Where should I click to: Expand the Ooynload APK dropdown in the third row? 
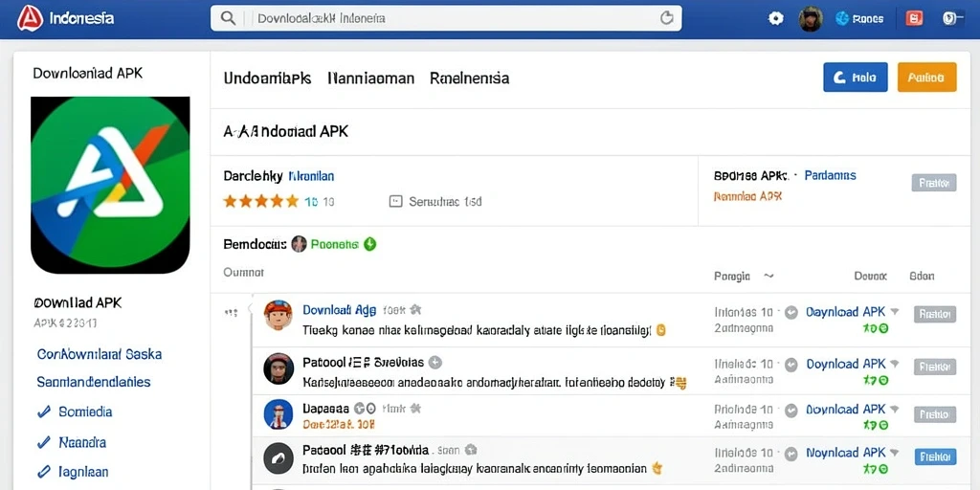pyautogui.click(x=895, y=410)
